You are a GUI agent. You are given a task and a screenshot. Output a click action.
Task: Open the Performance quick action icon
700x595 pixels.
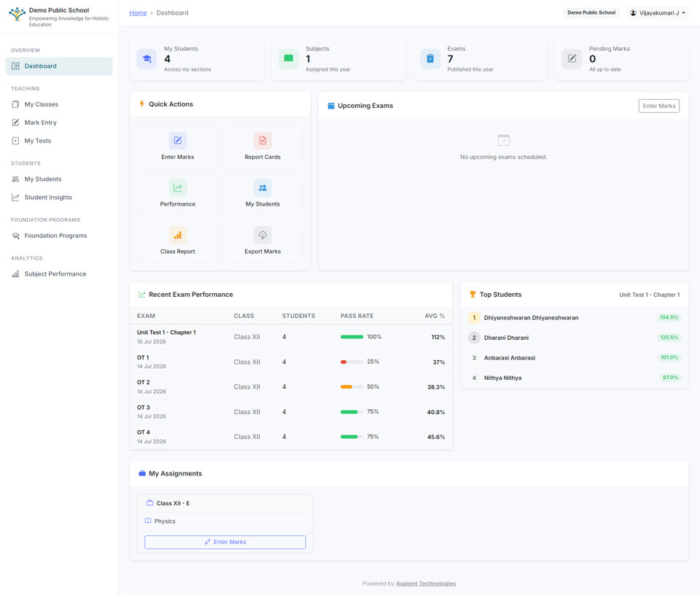(x=178, y=188)
